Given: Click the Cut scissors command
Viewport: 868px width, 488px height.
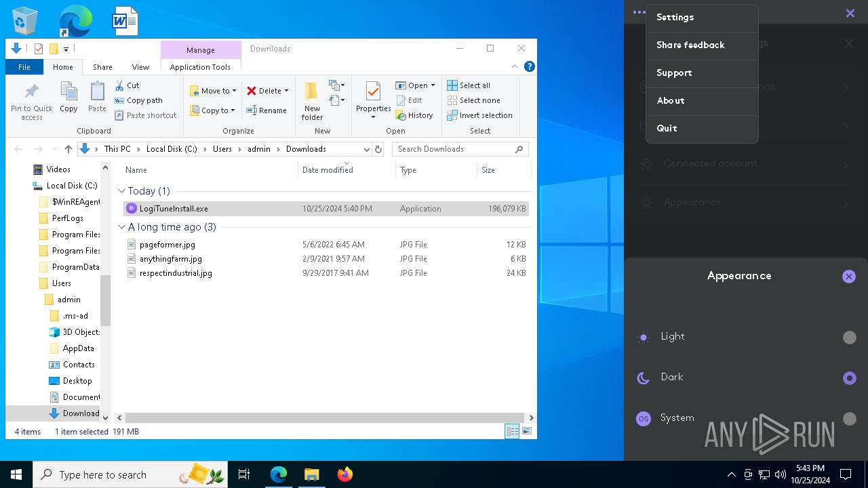Looking at the screenshot, I should (127, 85).
